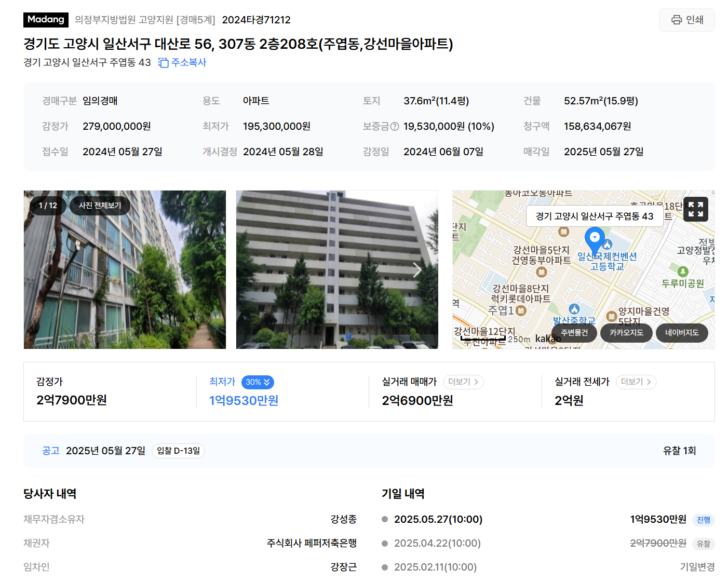
Task: Click the 건물 area 52.57m²(15.9평)
Action: point(601,101)
